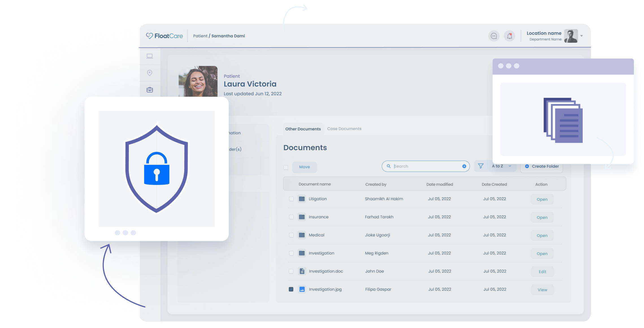Check the Litigation row checkbox
The image size is (644, 328).
(x=291, y=199)
